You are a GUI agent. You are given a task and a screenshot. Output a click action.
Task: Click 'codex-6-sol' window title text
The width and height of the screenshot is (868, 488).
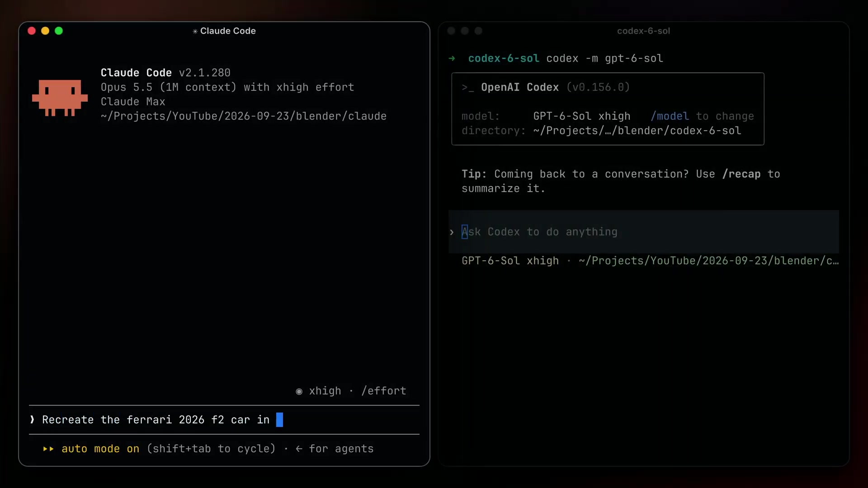pyautogui.click(x=643, y=31)
